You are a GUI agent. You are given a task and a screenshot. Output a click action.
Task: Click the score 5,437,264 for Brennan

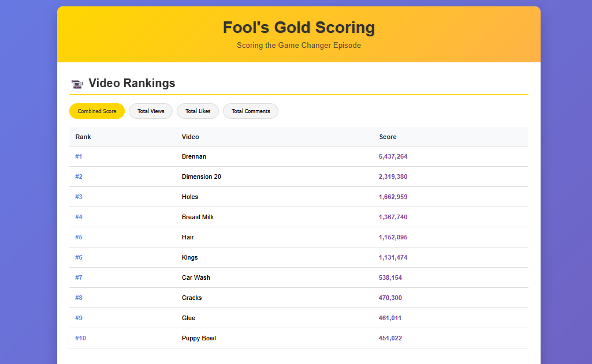coord(393,156)
